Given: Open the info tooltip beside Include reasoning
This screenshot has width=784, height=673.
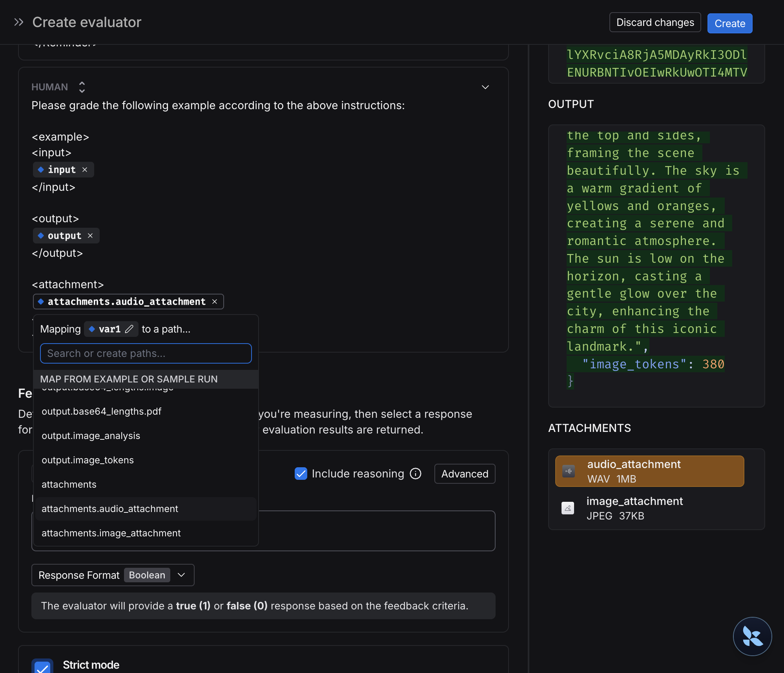Looking at the screenshot, I should pyautogui.click(x=415, y=474).
